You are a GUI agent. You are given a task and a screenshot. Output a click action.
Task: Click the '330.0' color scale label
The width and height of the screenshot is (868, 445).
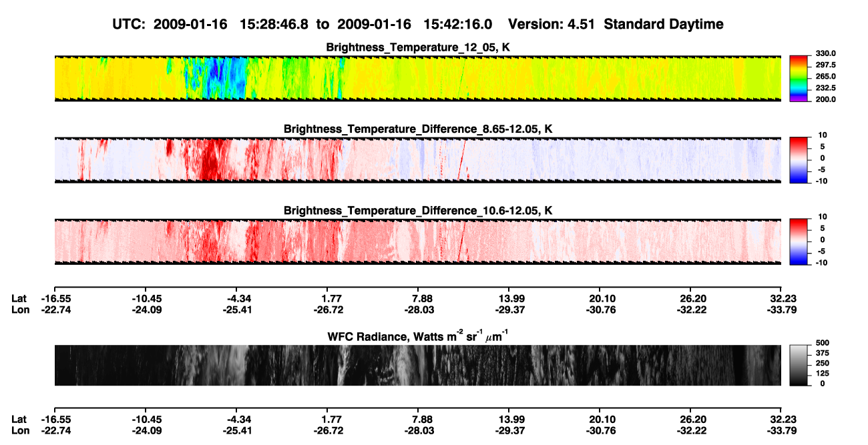tap(826, 53)
